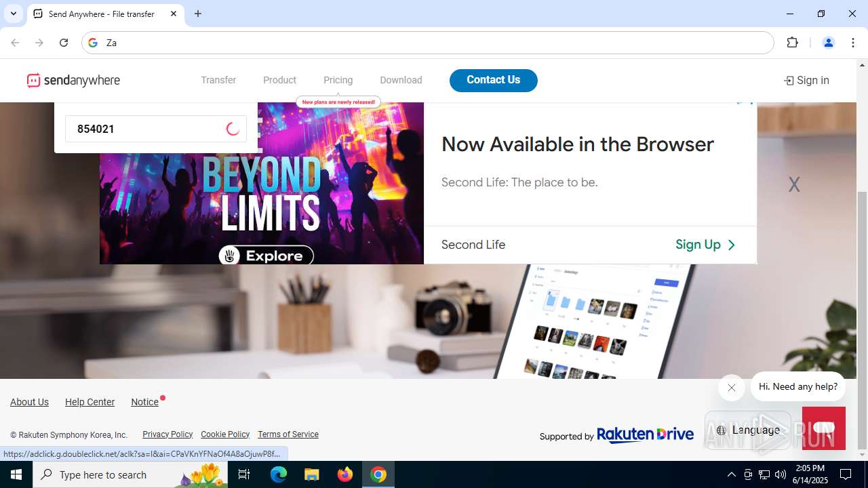The width and height of the screenshot is (868, 488).
Task: Click Sign Up in Second Life ad
Action: point(705,245)
